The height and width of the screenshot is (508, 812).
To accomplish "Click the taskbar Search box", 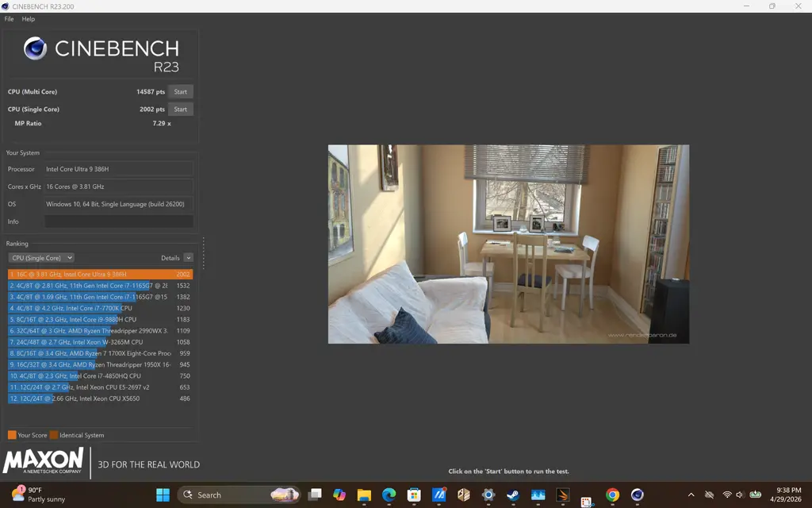I will click(x=239, y=495).
